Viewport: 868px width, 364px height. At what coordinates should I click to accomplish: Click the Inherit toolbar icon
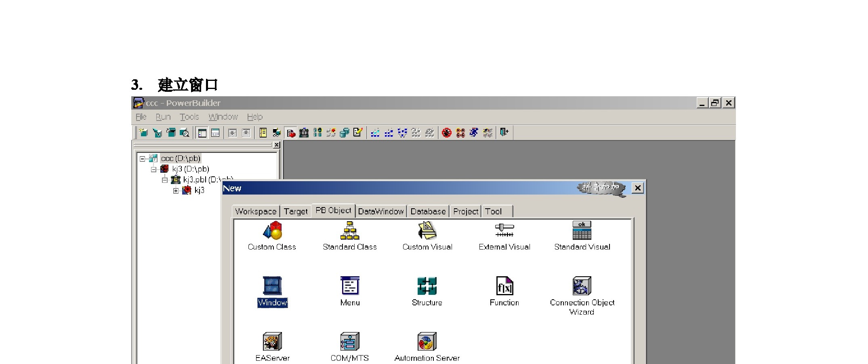pyautogui.click(x=157, y=133)
